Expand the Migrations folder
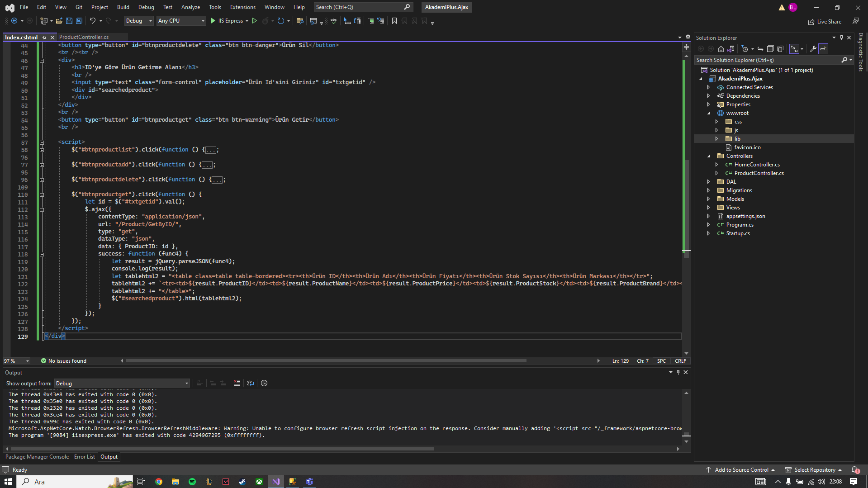The image size is (868, 488). coord(708,190)
